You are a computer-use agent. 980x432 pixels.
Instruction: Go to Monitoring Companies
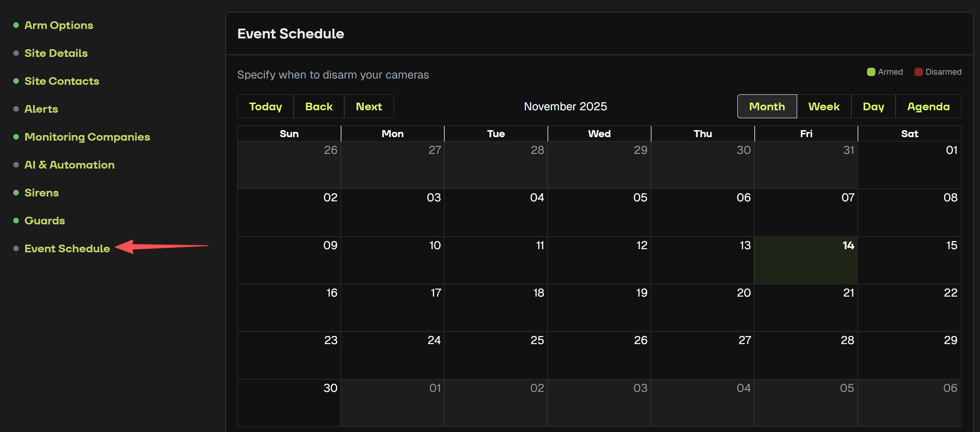tap(87, 137)
